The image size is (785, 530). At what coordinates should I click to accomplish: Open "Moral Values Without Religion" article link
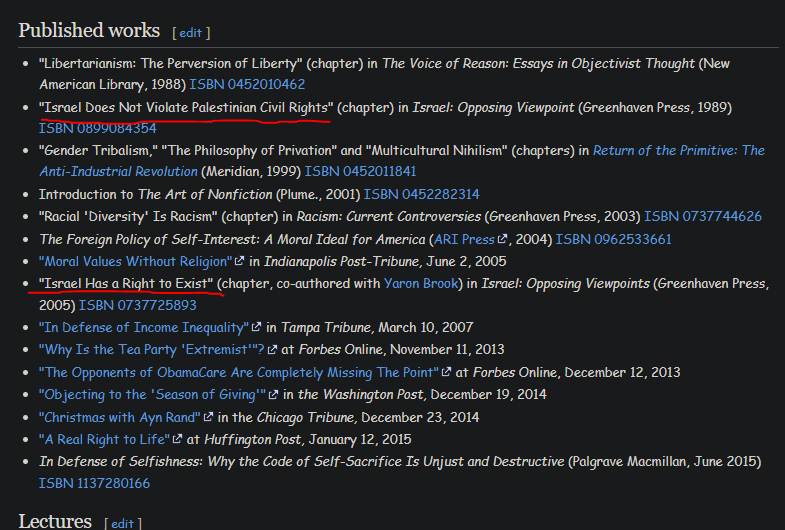[136, 261]
